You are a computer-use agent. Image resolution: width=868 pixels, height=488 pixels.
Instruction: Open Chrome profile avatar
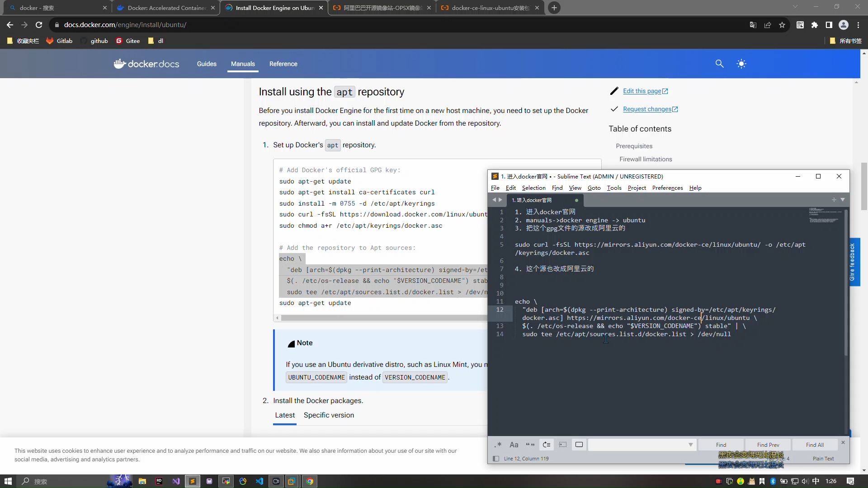click(844, 25)
